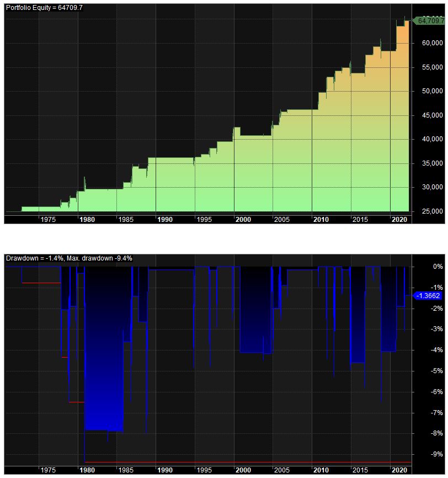Click 1985 on the equity chart time axis
Viewport: 448px width, 478px height.
126,220
